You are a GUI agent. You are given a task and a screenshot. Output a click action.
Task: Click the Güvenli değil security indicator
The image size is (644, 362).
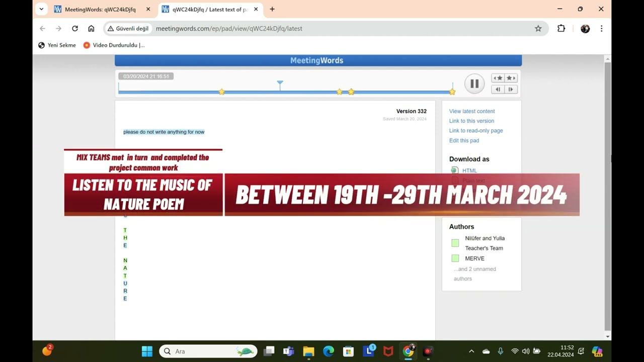click(128, 29)
